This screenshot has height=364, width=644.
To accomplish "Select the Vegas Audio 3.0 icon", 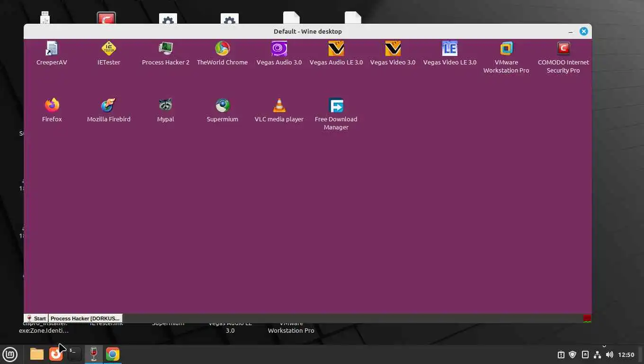I will pos(279,49).
